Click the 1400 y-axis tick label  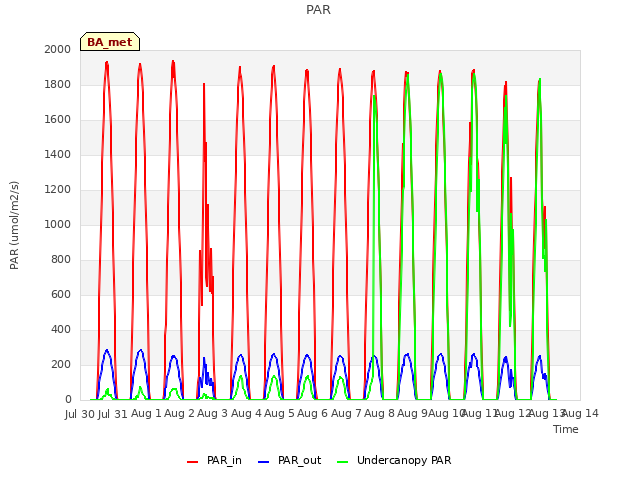[x=58, y=154]
